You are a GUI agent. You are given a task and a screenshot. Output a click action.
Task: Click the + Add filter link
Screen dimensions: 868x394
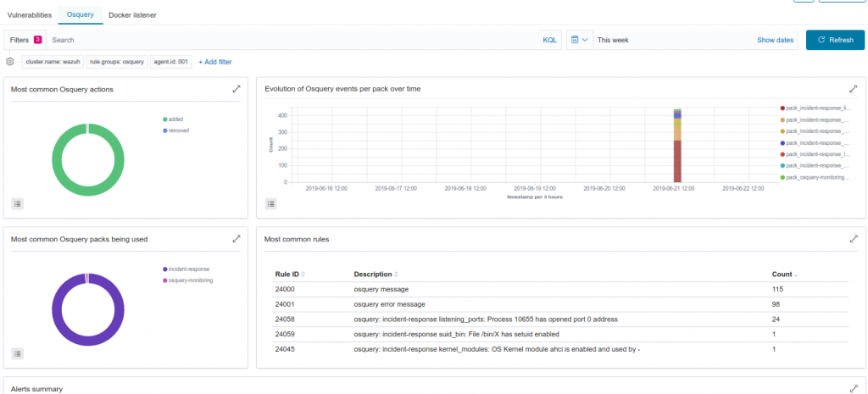point(214,62)
